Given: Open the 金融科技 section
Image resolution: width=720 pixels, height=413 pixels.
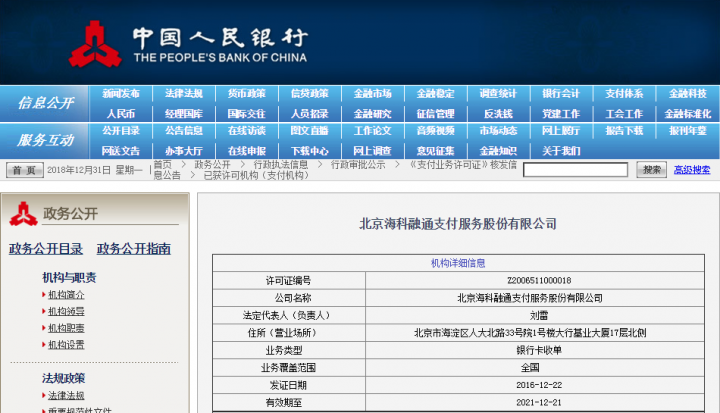Looking at the screenshot, I should pyautogui.click(x=687, y=94).
